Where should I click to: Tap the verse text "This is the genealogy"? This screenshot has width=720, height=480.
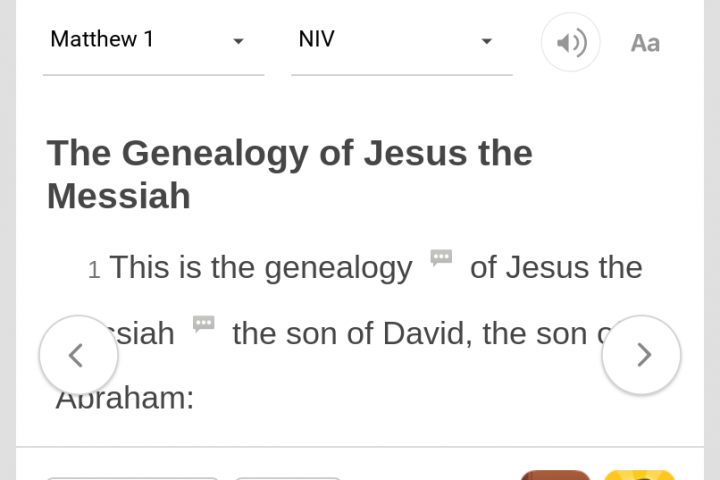(261, 268)
